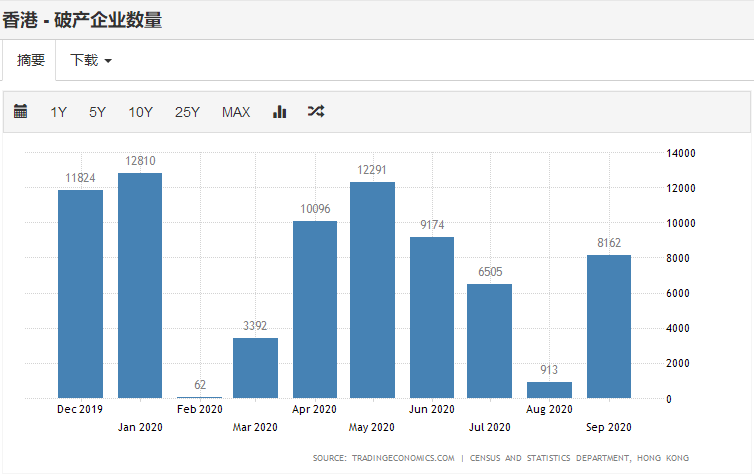
Task: Click the May 2020 bar valued 12291
Action: [x=372, y=290]
